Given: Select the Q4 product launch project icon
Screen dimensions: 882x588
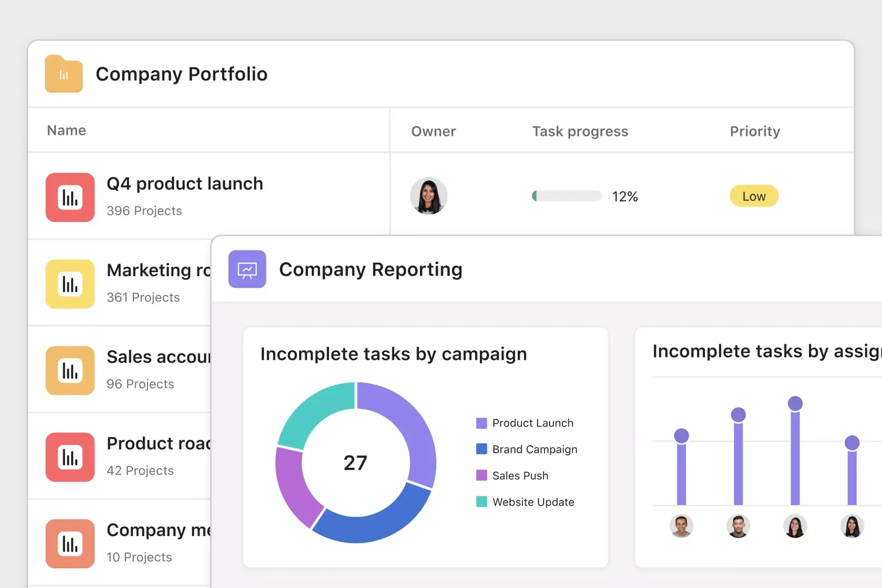Looking at the screenshot, I should click(x=70, y=197).
